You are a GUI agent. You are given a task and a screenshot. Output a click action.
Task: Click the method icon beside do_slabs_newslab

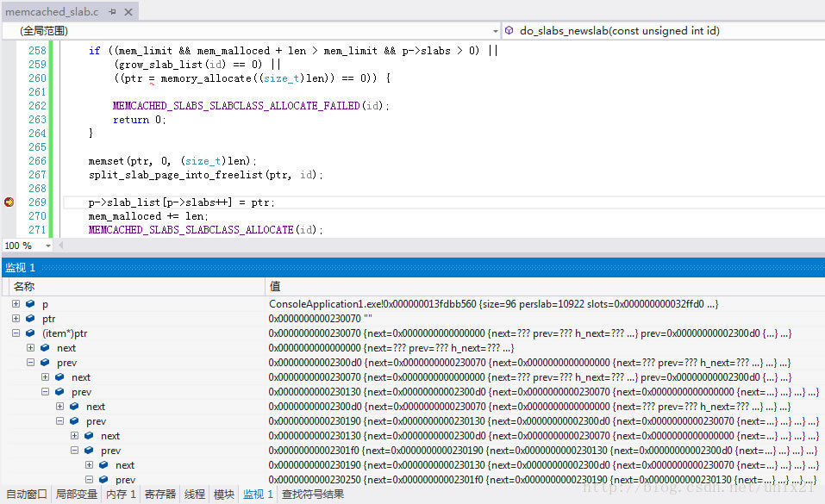(x=509, y=30)
